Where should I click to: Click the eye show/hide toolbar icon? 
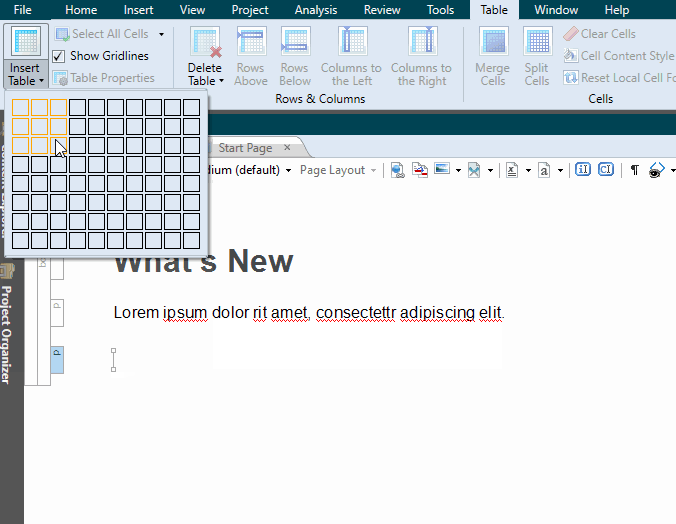(656, 170)
